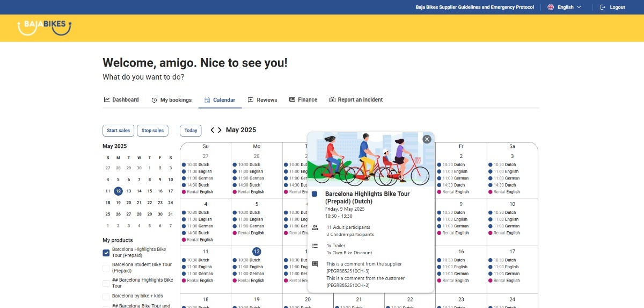
Task: Click the participants icon in the popup
Action: click(x=315, y=227)
